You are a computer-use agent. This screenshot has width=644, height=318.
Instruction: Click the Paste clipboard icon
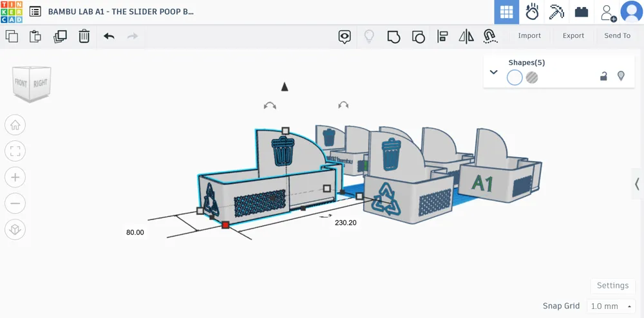point(35,36)
